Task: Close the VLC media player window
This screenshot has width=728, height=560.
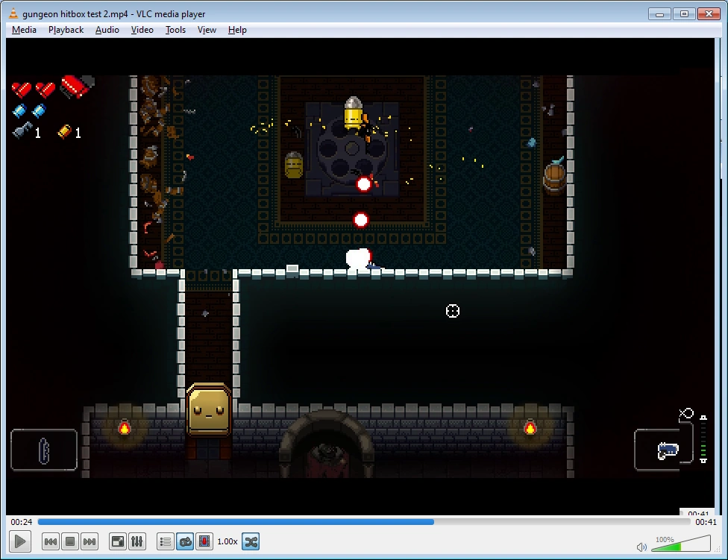Action: point(709,14)
